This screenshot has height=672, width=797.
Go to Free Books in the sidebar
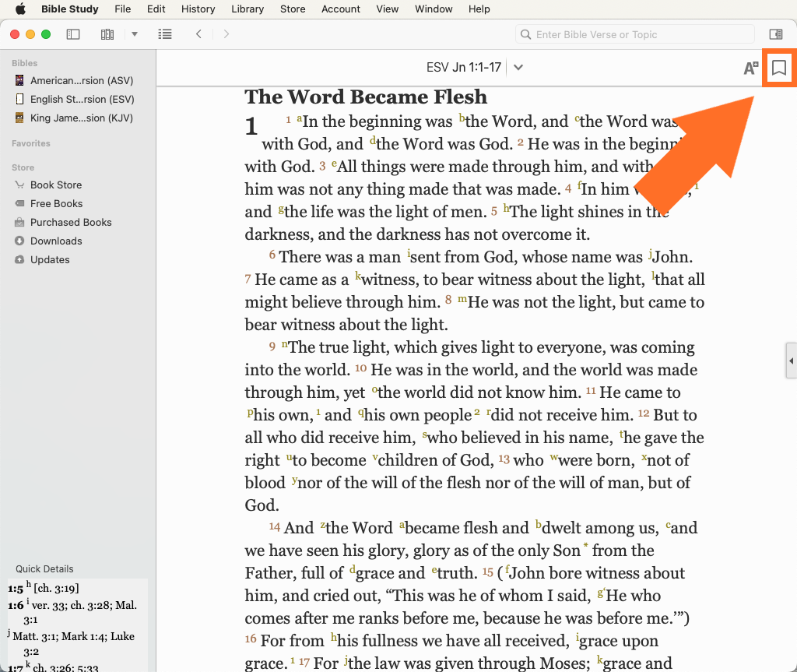coord(56,203)
